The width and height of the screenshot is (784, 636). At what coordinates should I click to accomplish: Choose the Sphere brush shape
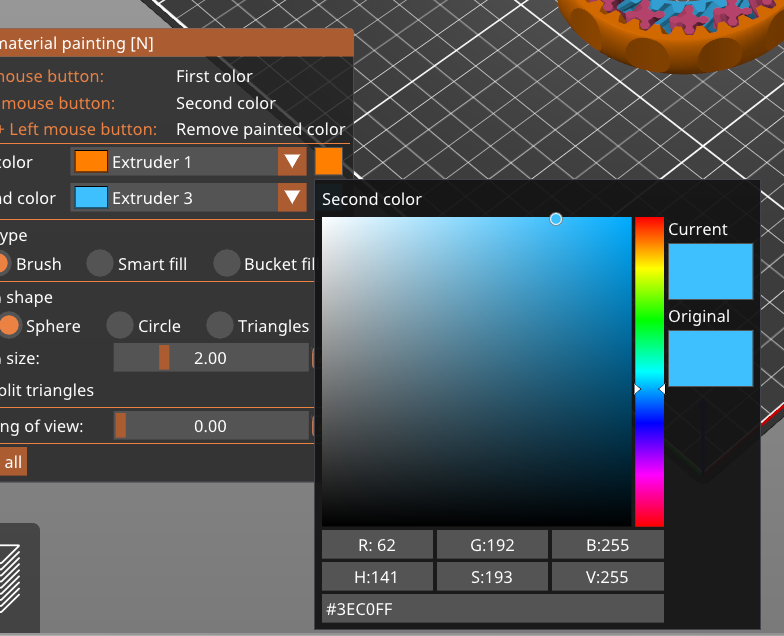point(9,326)
